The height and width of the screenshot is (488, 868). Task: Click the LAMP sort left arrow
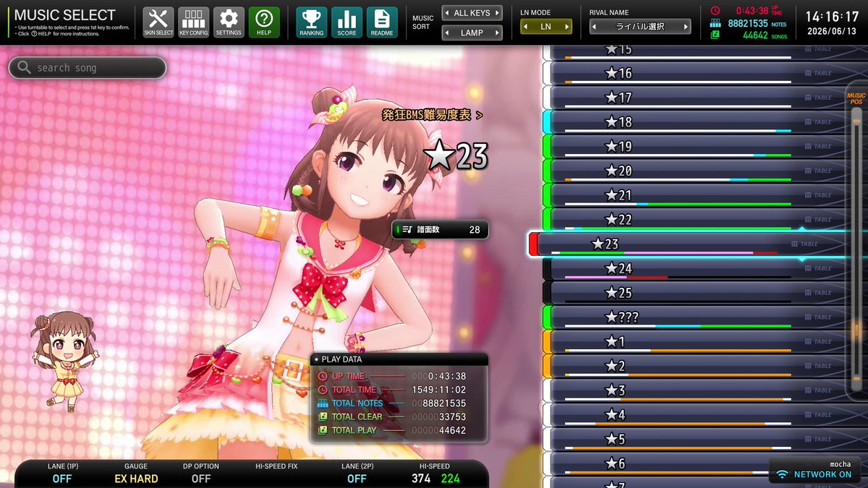coord(447,33)
